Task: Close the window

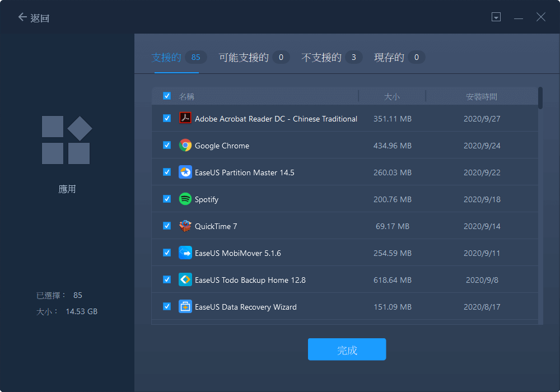Action: pos(541,17)
